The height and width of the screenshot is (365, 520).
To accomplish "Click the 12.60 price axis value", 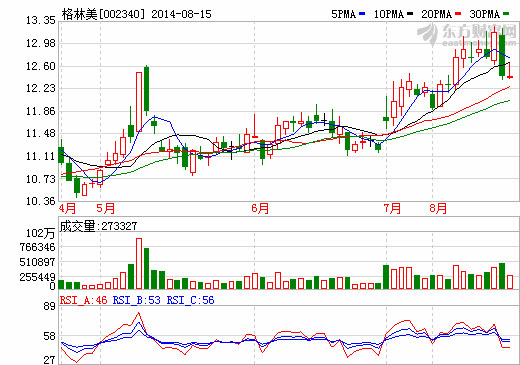I will [41, 66].
